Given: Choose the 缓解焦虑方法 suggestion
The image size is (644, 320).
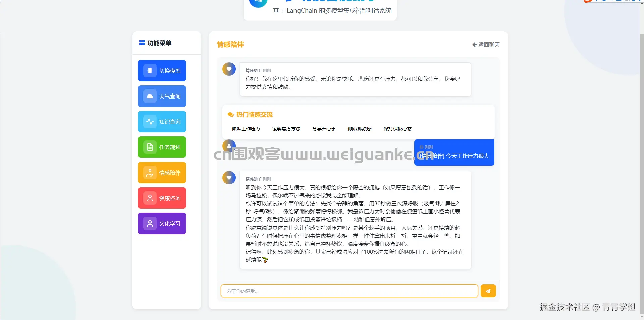Looking at the screenshot, I should pos(286,129).
